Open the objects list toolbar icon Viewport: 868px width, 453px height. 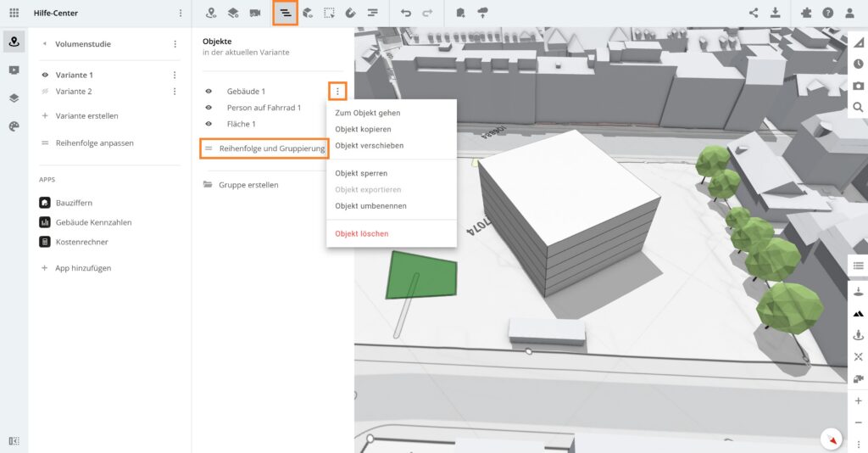coord(285,13)
